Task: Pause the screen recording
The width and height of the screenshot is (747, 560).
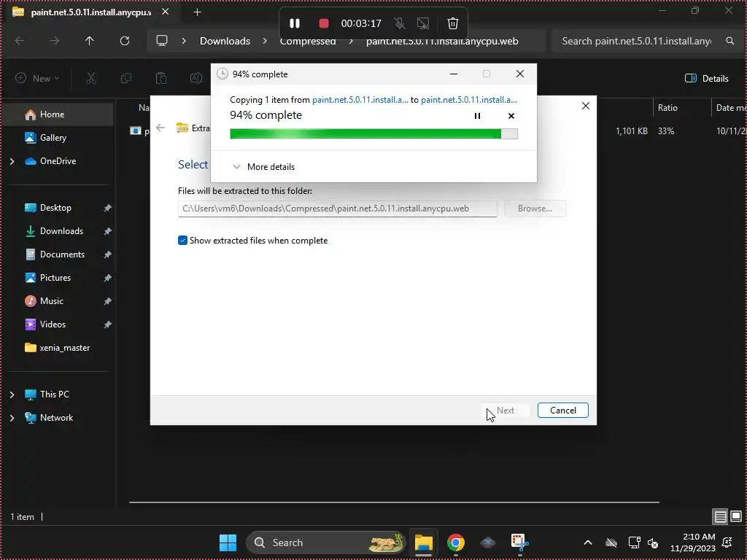Action: pyautogui.click(x=295, y=23)
